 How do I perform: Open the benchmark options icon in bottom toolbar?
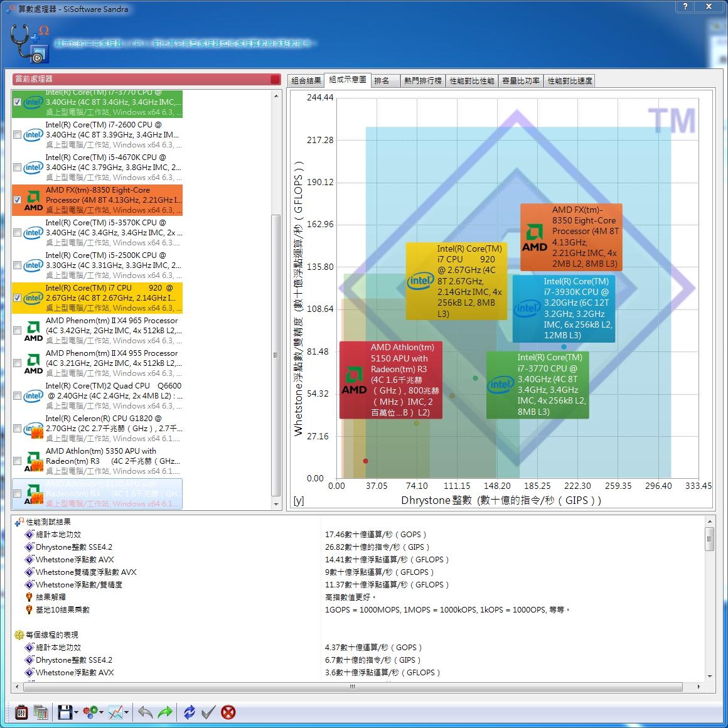tap(21, 712)
